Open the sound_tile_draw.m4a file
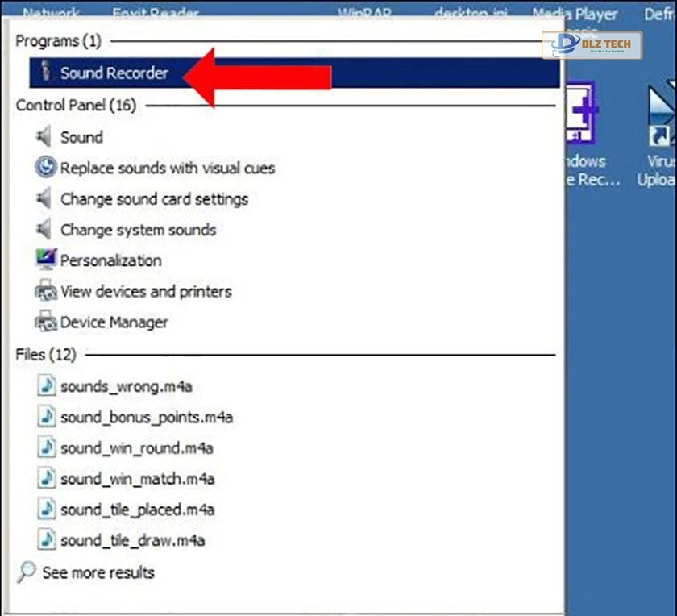The width and height of the screenshot is (677, 616). pyautogui.click(x=133, y=540)
